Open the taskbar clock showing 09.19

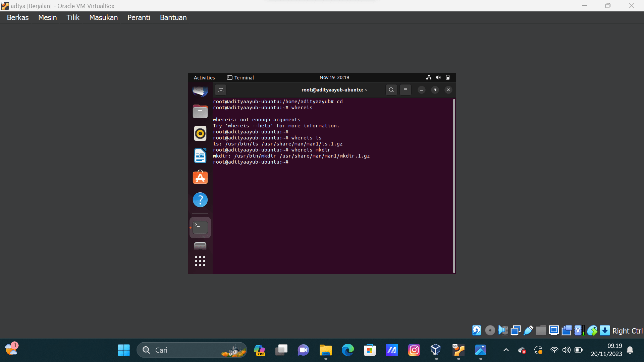click(606, 350)
